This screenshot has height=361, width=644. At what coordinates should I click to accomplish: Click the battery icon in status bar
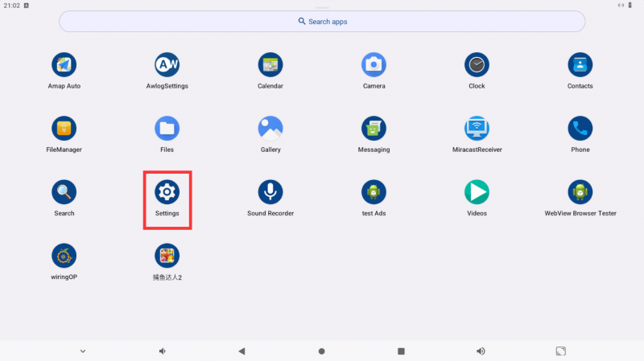pyautogui.click(x=630, y=6)
